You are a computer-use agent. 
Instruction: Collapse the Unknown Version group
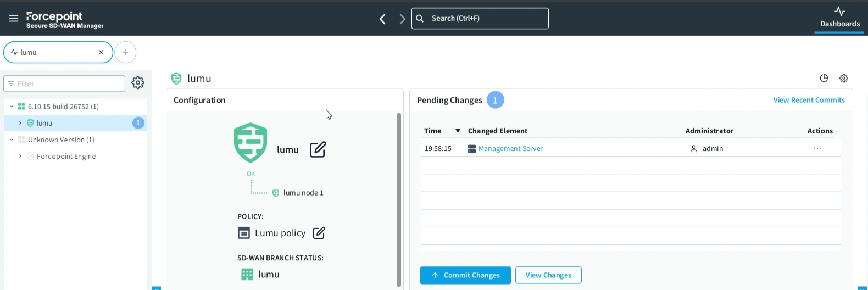pos(12,140)
